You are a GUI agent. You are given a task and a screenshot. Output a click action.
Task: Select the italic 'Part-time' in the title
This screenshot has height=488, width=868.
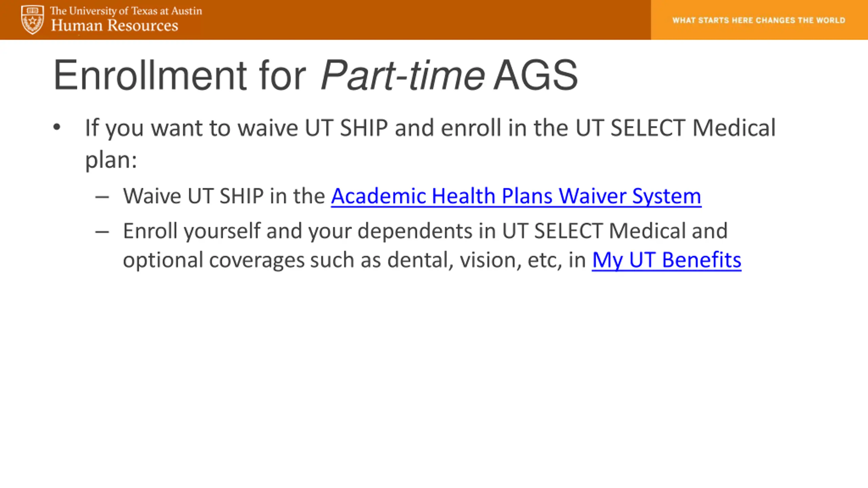(402, 75)
